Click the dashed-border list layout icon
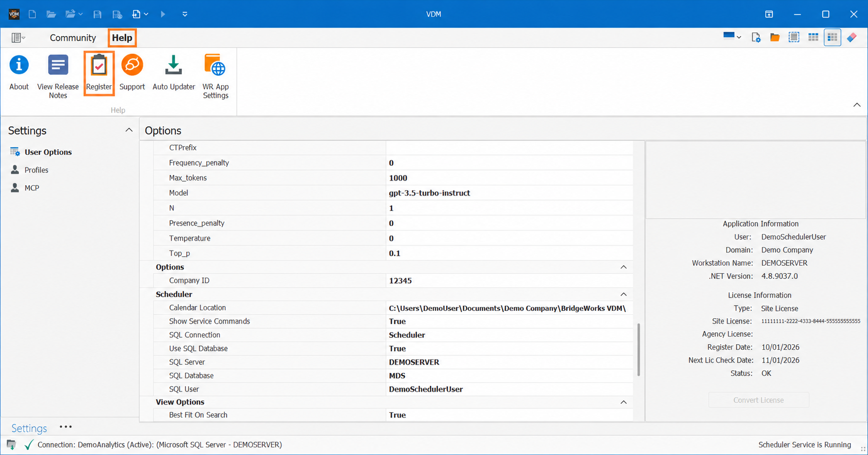 coord(794,38)
